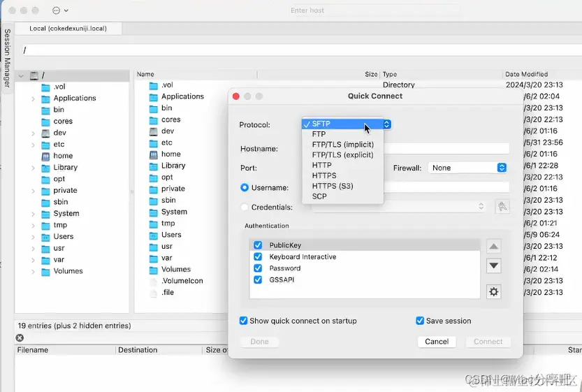Click the Library folder icon in tree
The width and height of the screenshot is (582, 392).
point(45,168)
